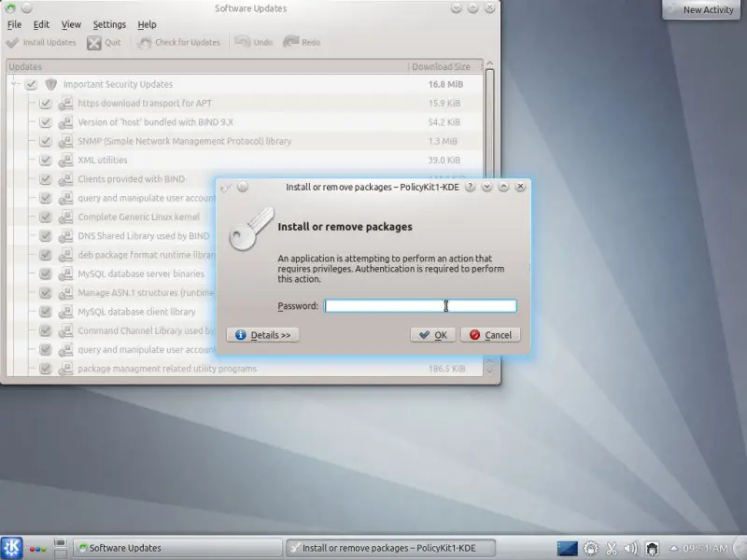Click the blue display icon in system tray
The image size is (747, 560).
pyautogui.click(x=568, y=549)
